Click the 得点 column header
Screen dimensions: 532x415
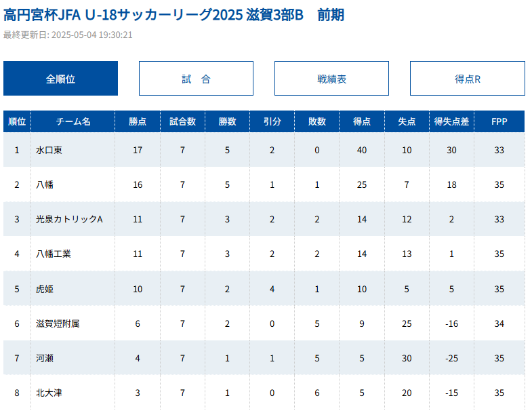click(361, 122)
